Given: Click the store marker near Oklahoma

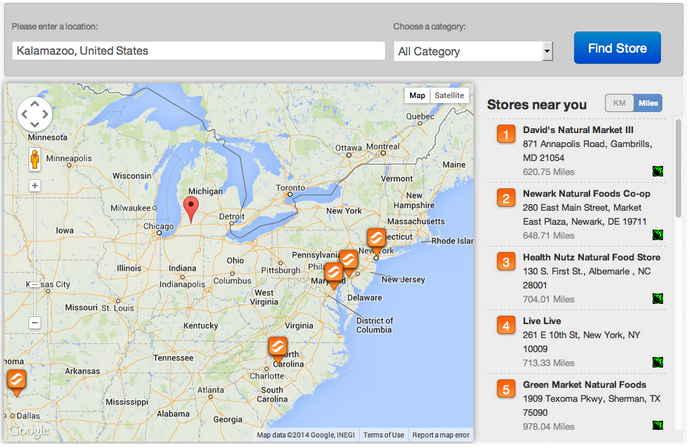Looking at the screenshot, I should pyautogui.click(x=16, y=383).
